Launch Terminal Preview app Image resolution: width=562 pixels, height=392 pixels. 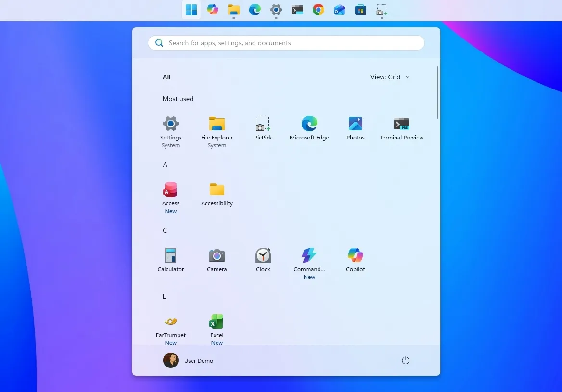tap(401, 128)
